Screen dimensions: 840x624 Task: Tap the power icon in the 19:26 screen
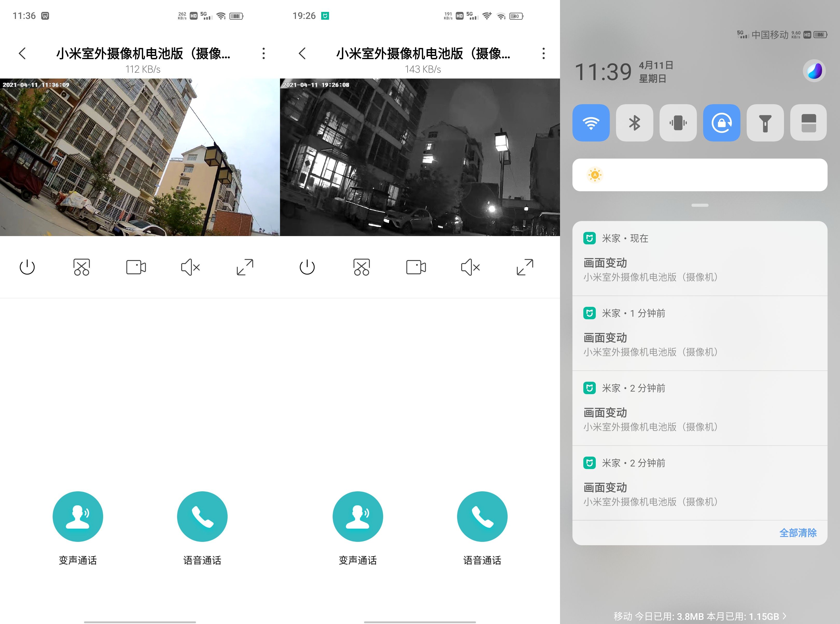coord(307,267)
